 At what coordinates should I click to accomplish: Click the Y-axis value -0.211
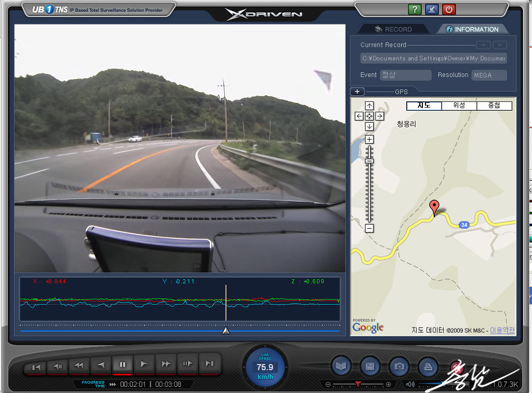[185, 281]
